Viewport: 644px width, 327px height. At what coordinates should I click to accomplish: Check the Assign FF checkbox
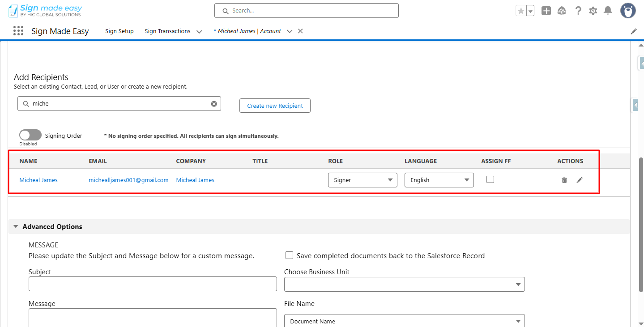(490, 179)
